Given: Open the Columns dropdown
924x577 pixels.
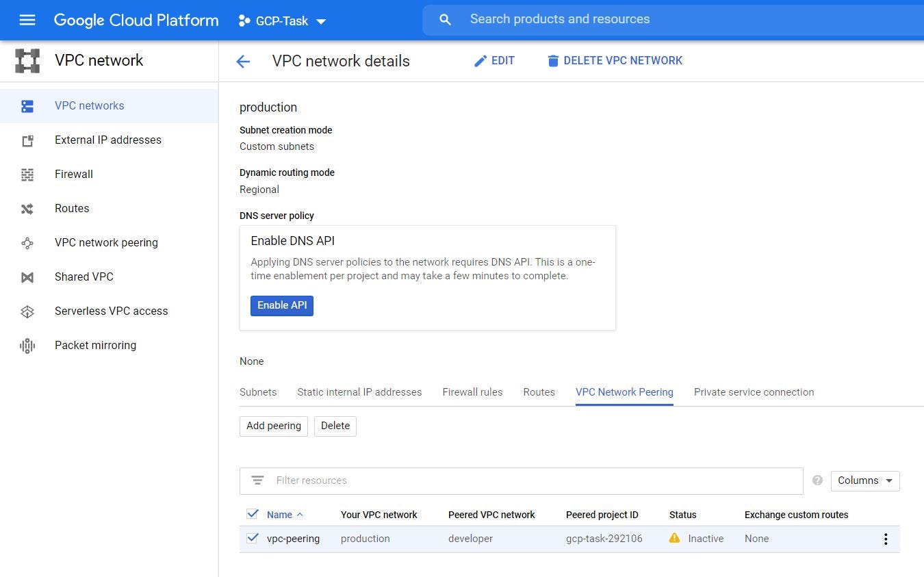Looking at the screenshot, I should click(x=865, y=480).
